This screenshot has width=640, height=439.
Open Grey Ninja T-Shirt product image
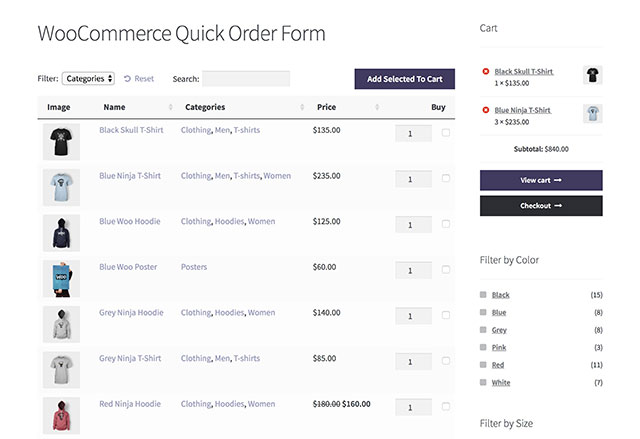tap(61, 370)
